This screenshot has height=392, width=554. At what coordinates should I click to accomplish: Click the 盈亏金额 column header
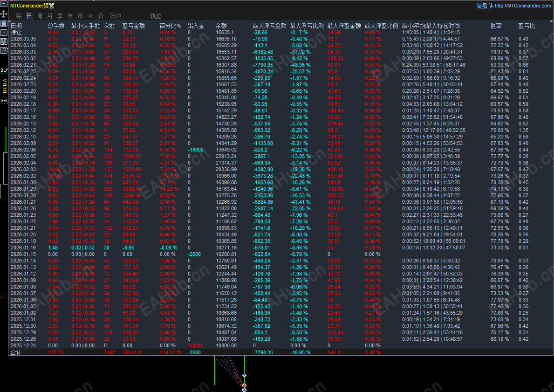134,26
